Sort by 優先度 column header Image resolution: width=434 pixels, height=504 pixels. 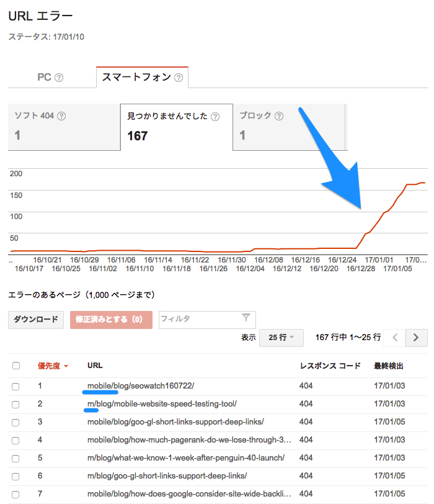click(52, 366)
